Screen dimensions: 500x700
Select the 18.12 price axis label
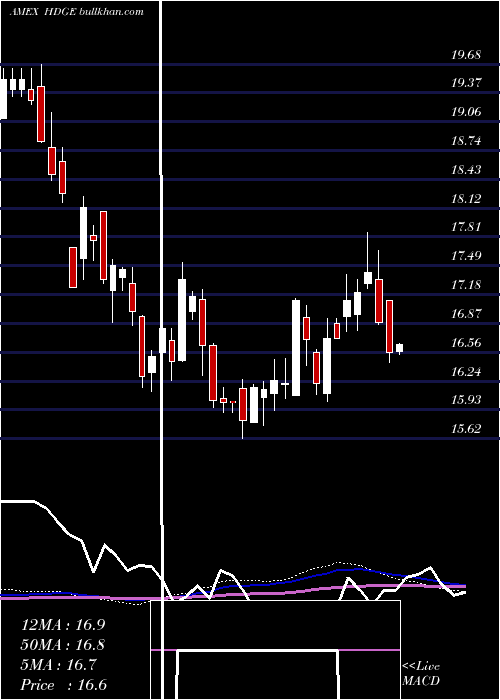tap(466, 199)
